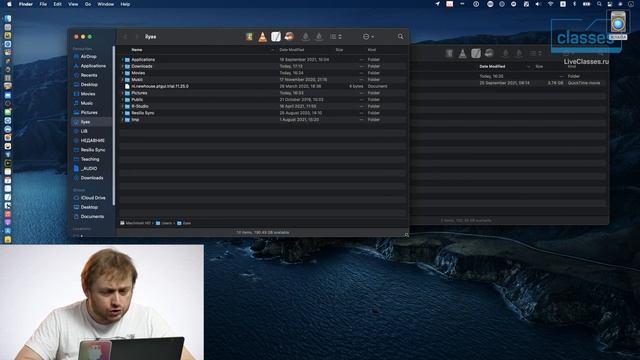Go back using the Finder back arrow
The image size is (640, 360).
pos(125,37)
